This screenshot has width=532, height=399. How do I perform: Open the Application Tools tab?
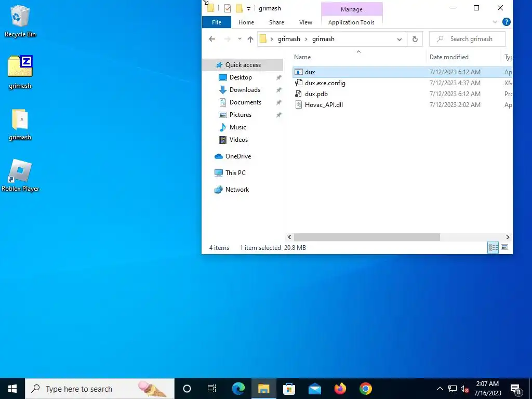click(x=351, y=22)
